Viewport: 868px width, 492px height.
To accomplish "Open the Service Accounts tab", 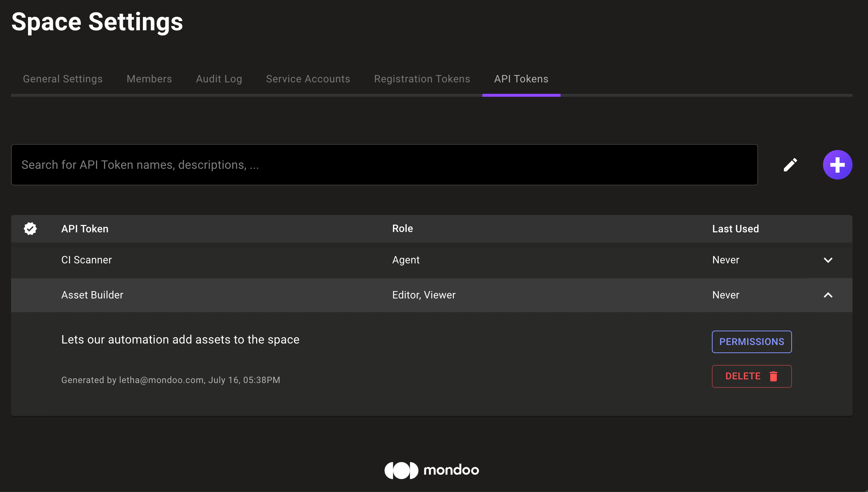I will [308, 79].
